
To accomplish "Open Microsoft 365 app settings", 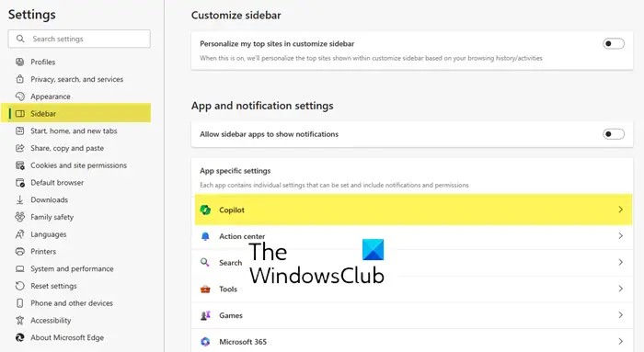I will [x=243, y=342].
